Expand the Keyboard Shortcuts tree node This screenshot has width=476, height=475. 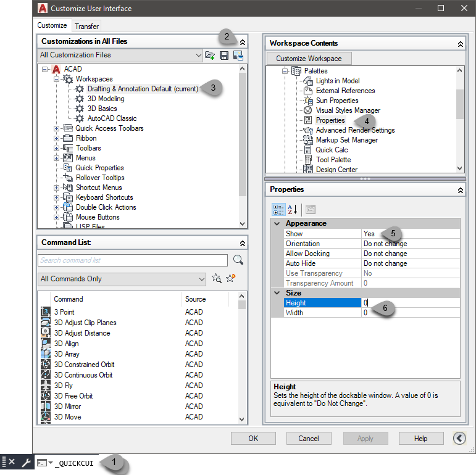56,197
